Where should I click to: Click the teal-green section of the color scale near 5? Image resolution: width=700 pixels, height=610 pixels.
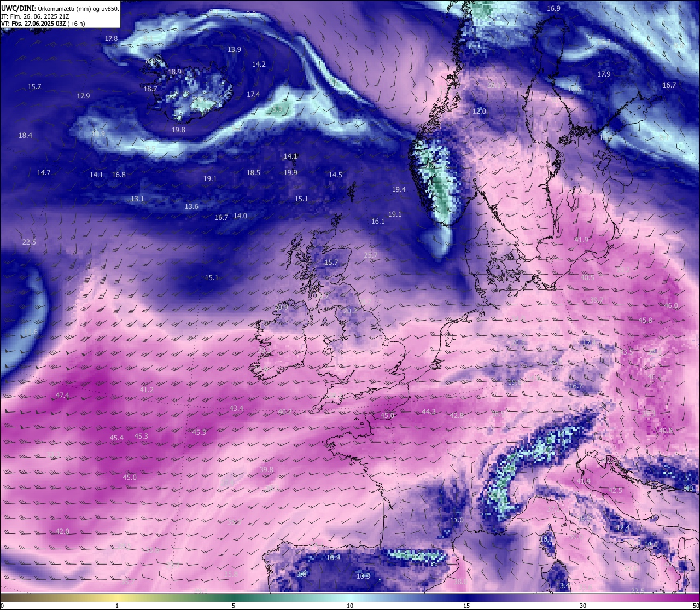[234, 597]
